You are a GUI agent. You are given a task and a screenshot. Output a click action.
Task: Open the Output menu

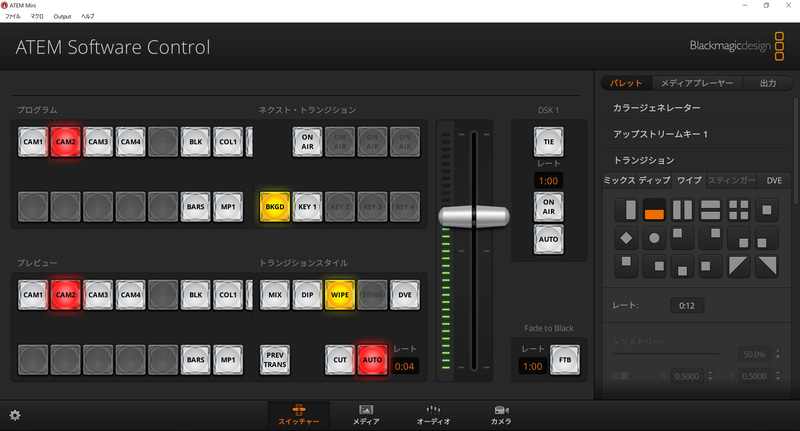62,16
